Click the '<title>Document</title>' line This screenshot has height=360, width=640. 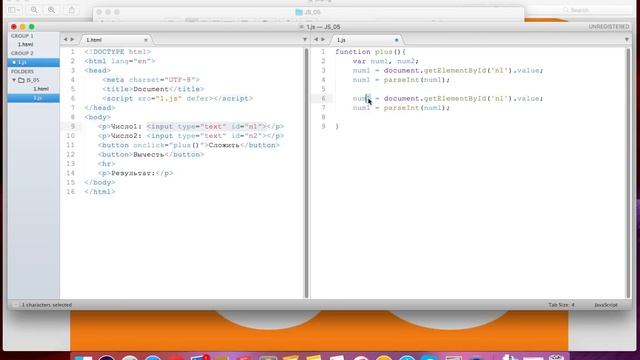coord(153,89)
